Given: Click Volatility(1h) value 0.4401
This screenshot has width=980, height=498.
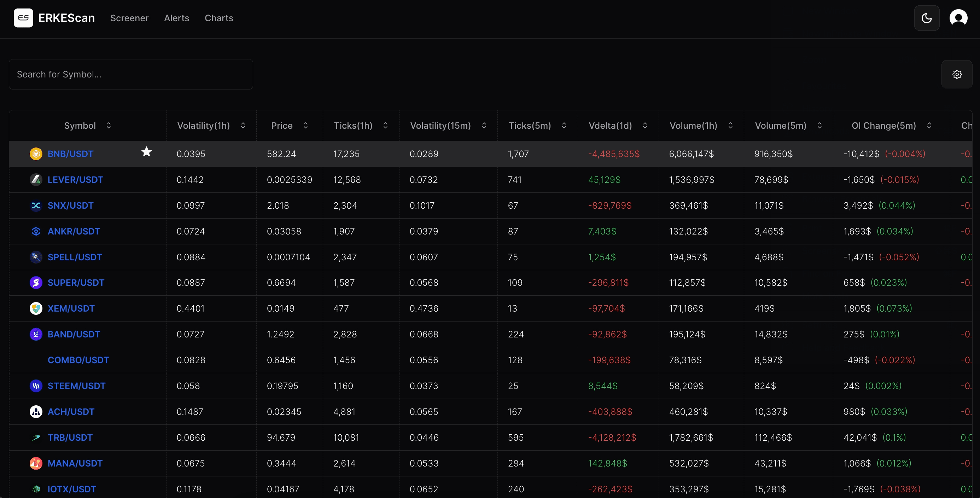Looking at the screenshot, I should point(191,308).
